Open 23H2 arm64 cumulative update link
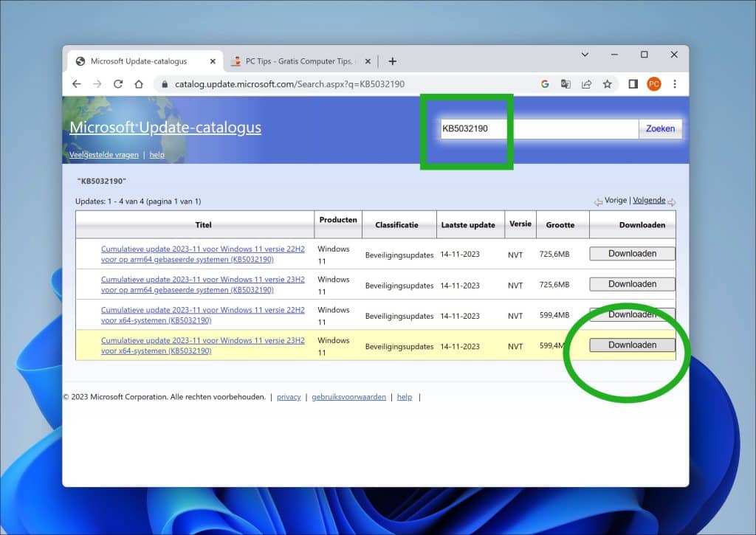Image resolution: width=756 pixels, height=535 pixels. (x=203, y=284)
